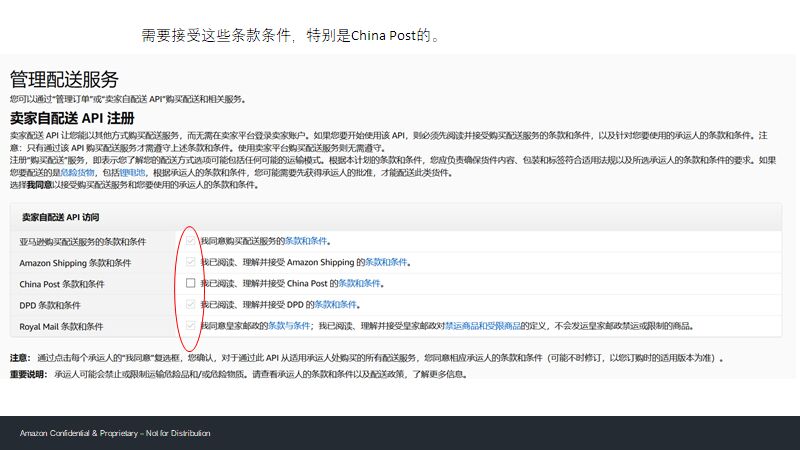Viewport: 800px width, 450px height.
Task: Open 禁运商品和受限商品 link
Action: coord(483,326)
